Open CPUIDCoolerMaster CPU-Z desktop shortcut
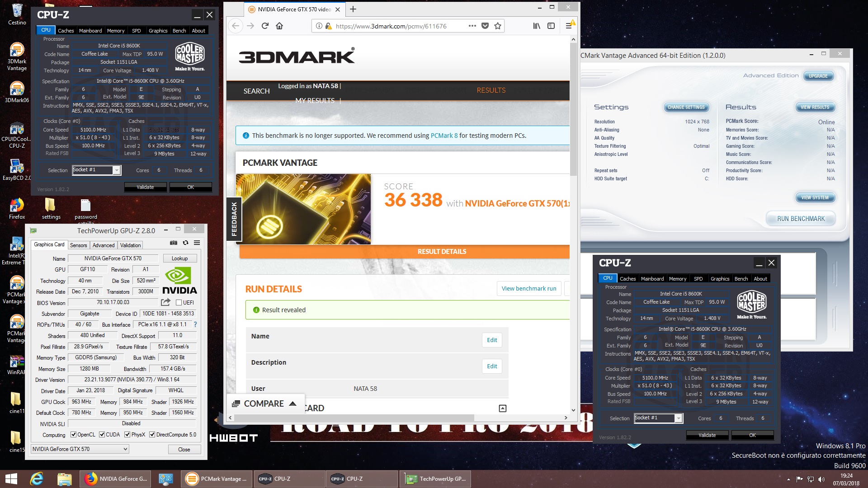The width and height of the screenshot is (868, 488). click(x=17, y=135)
